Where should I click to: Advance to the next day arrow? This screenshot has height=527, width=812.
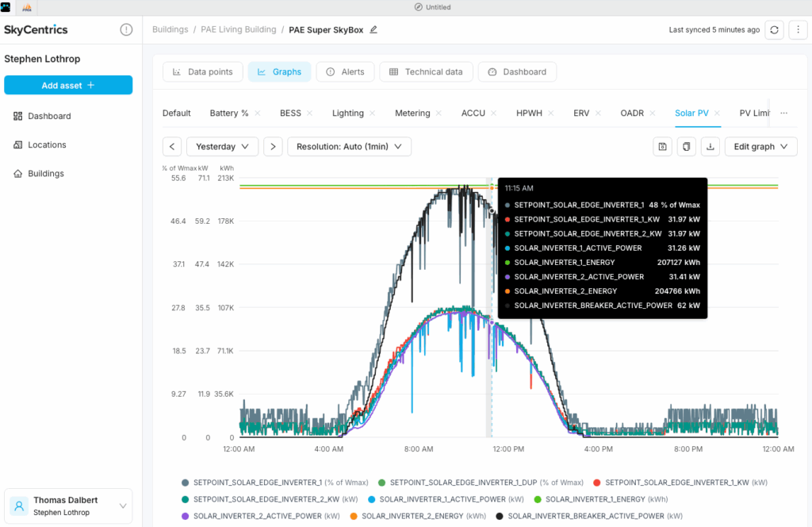pos(273,147)
